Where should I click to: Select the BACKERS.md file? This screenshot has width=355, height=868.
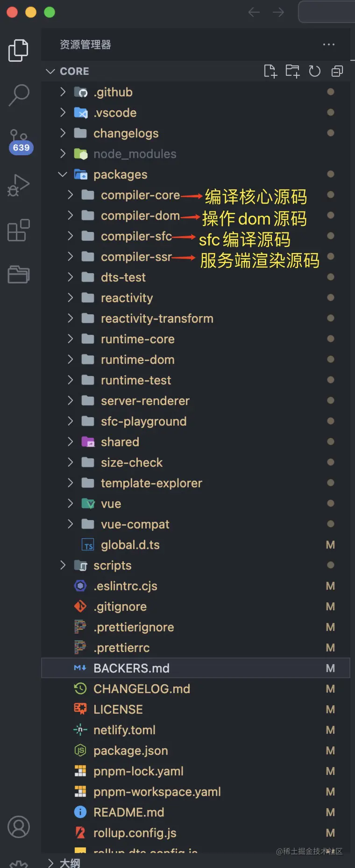131,668
